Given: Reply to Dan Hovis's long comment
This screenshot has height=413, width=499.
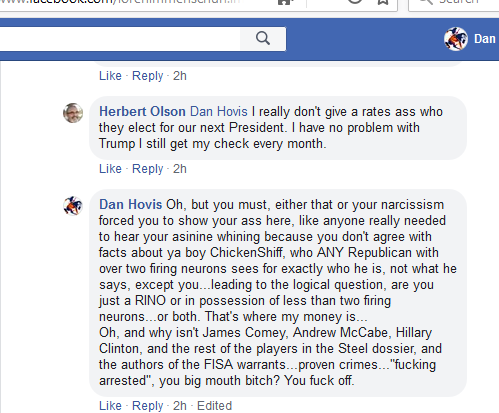Looking at the screenshot, I should (148, 406).
